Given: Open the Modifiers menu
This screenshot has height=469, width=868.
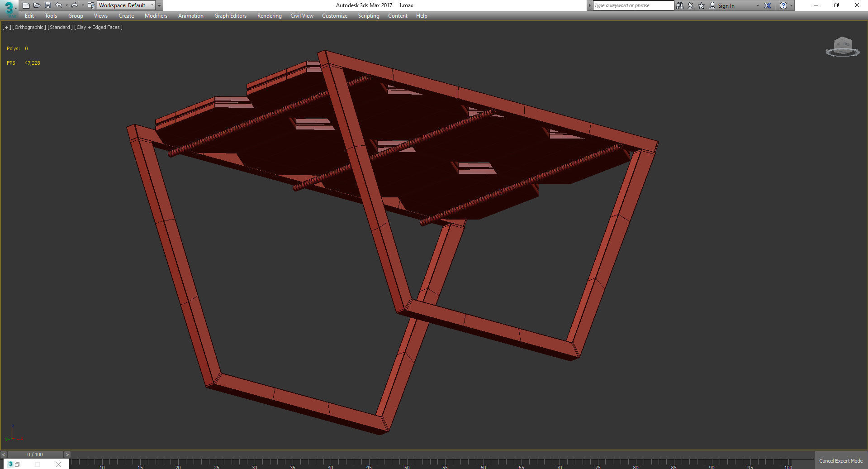Looking at the screenshot, I should coord(156,16).
